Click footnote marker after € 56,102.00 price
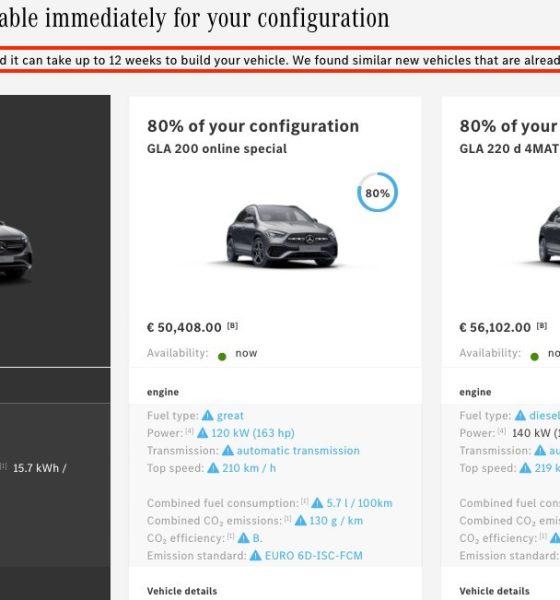This screenshot has width=560, height=600. [x=542, y=326]
